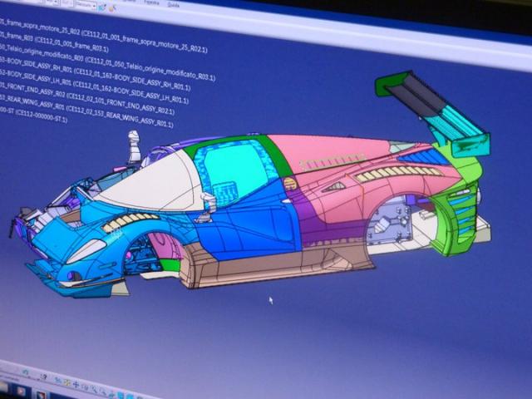Viewport: 532px width, 399px height.
Task: Select the CE112_01_001_frame_R03.1 tree row
Action: pyautogui.click(x=52, y=41)
